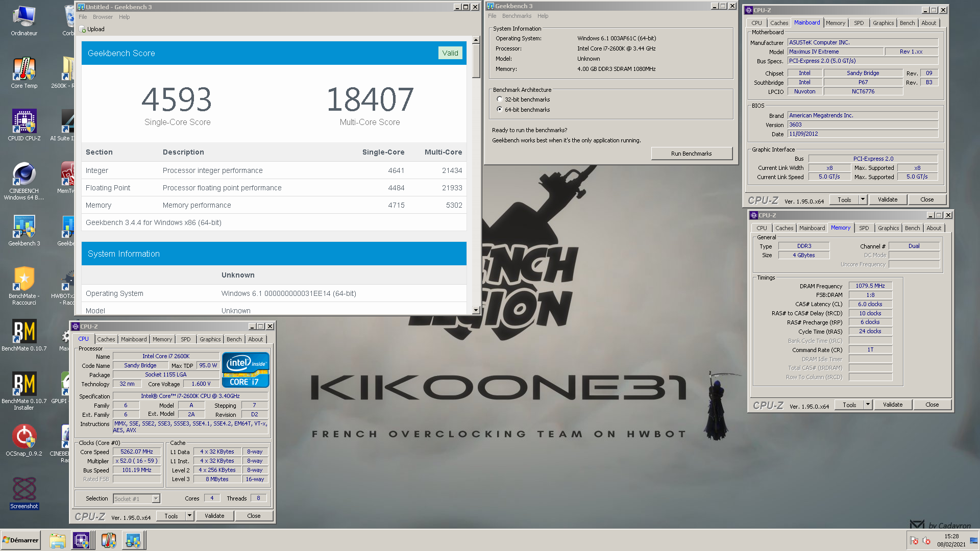Open Help menu in Geekbench 3 launcher window
This screenshot has height=551, width=980.
543,16
